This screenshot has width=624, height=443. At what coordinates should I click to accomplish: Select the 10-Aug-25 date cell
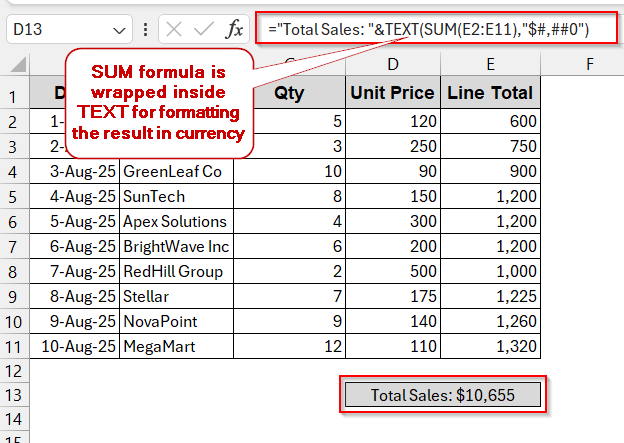(75, 346)
